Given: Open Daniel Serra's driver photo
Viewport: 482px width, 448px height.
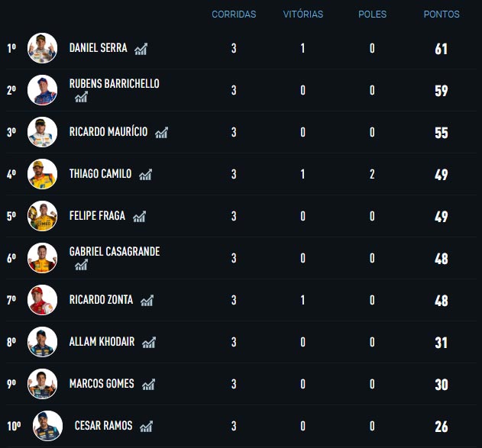Looking at the screenshot, I should pos(43,48).
